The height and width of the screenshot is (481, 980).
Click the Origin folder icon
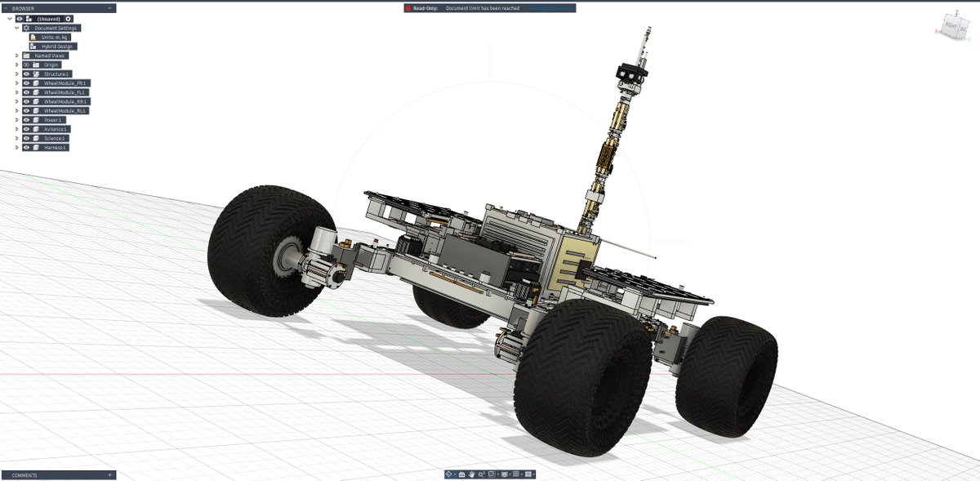tap(36, 65)
